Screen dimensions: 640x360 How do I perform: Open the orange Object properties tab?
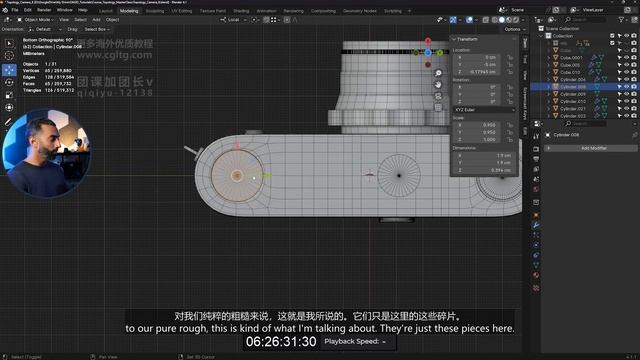tap(536, 215)
